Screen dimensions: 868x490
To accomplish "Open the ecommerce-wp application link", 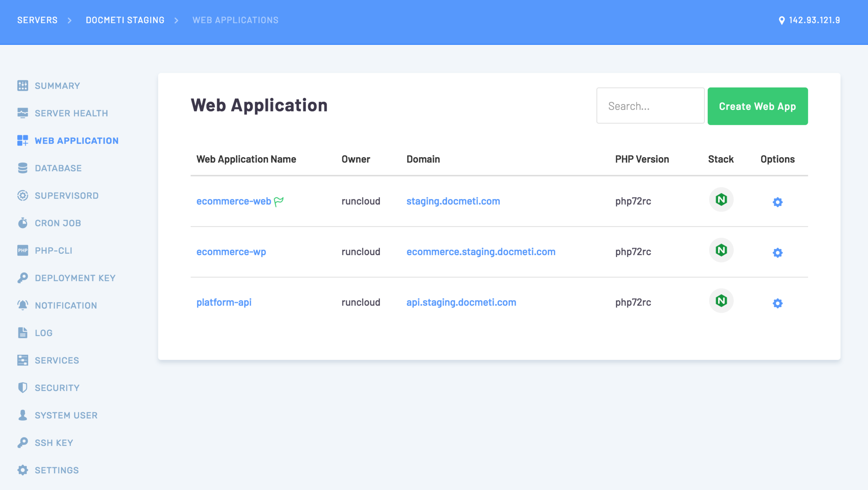I will coord(231,252).
